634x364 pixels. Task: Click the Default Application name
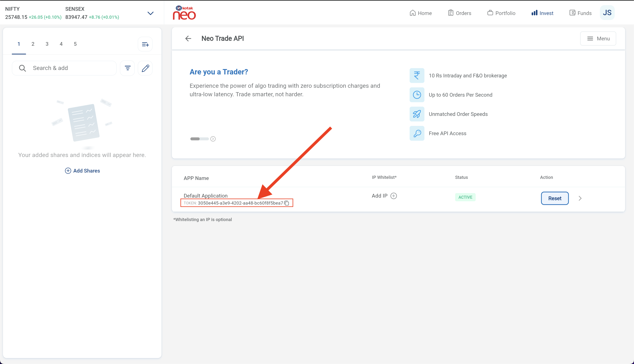coord(205,196)
